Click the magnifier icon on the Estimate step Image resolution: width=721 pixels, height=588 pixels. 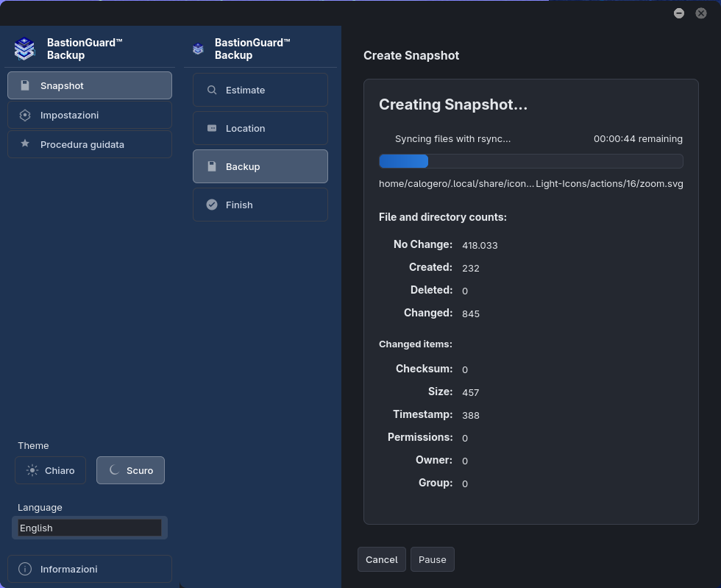coord(212,91)
